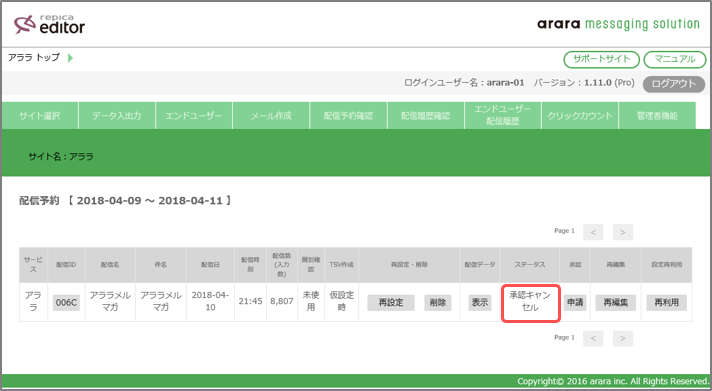Click the 設定再利用 column header
712x391 pixels.
tap(667, 265)
